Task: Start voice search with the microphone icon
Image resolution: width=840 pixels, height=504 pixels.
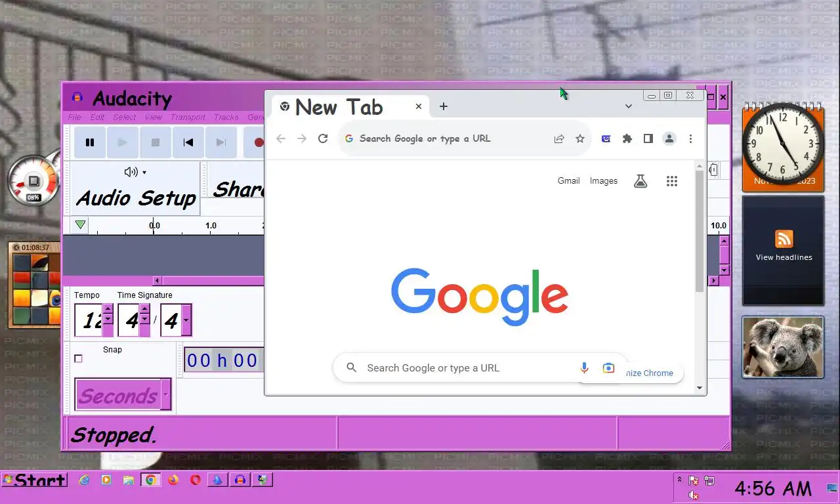Action: (x=584, y=367)
